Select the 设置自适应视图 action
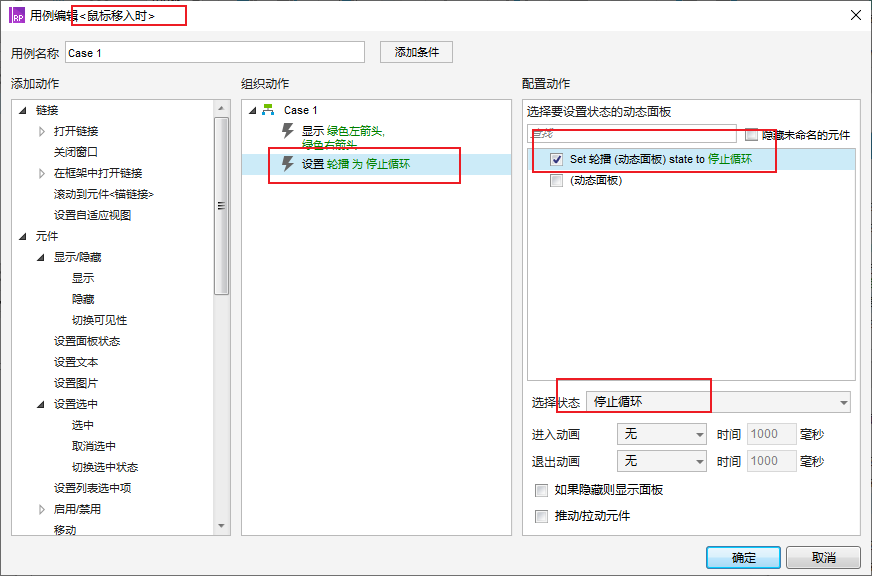872x576 pixels. pos(92,216)
